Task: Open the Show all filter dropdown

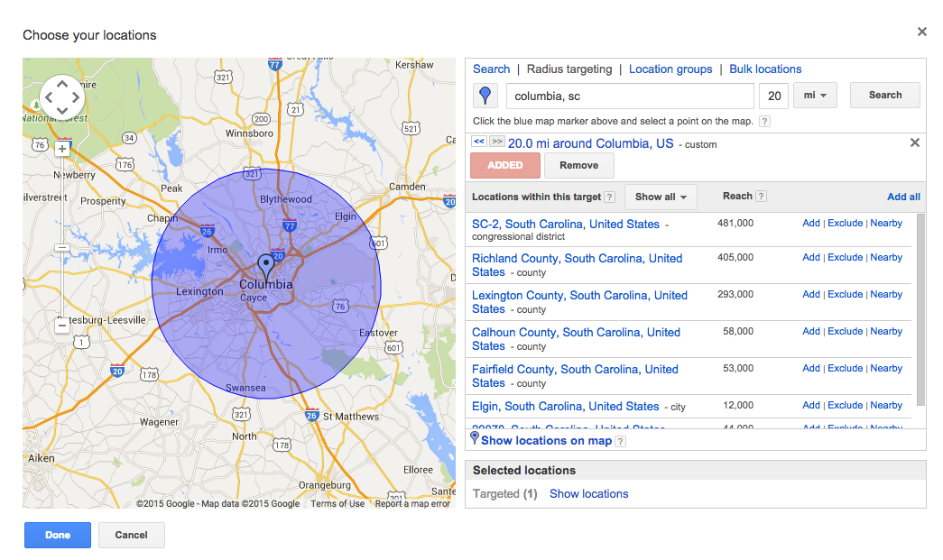Action: click(x=661, y=197)
